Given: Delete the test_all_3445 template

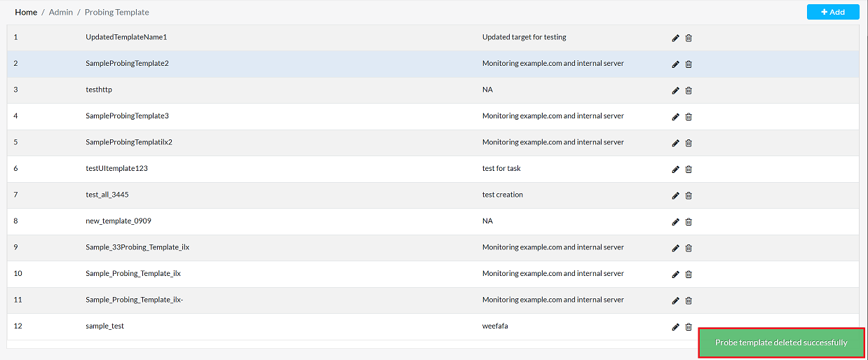Looking at the screenshot, I should (689, 195).
